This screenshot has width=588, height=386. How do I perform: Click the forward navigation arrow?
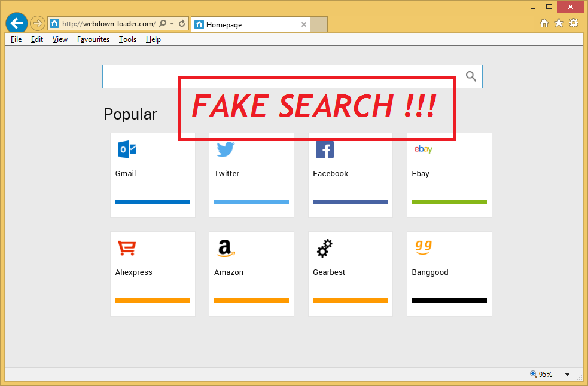pyautogui.click(x=38, y=23)
